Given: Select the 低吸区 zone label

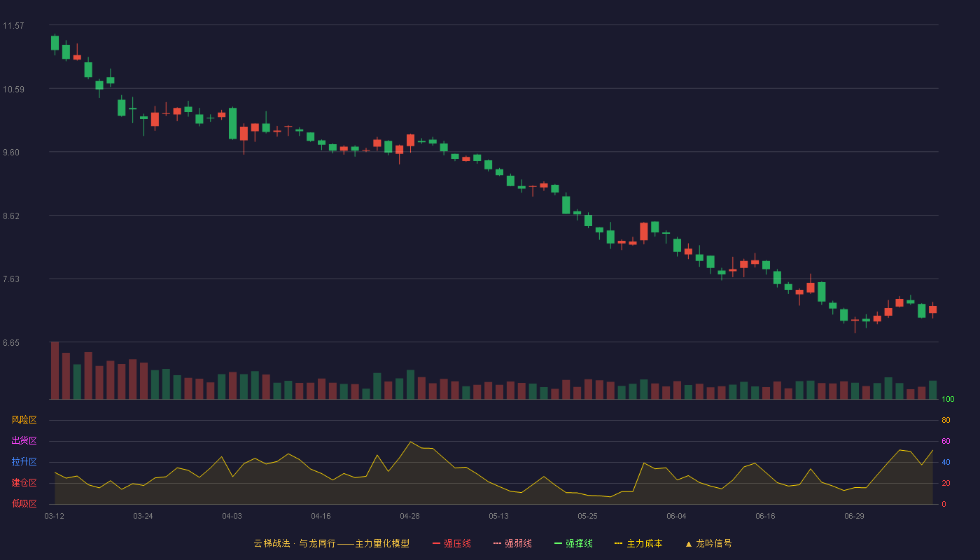Looking at the screenshot, I should point(24,503).
